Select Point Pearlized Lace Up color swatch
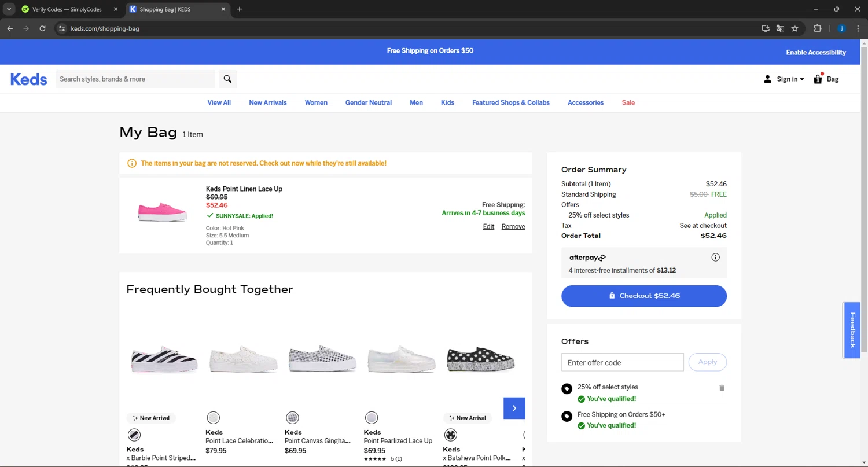This screenshot has height=467, width=868. [372, 417]
